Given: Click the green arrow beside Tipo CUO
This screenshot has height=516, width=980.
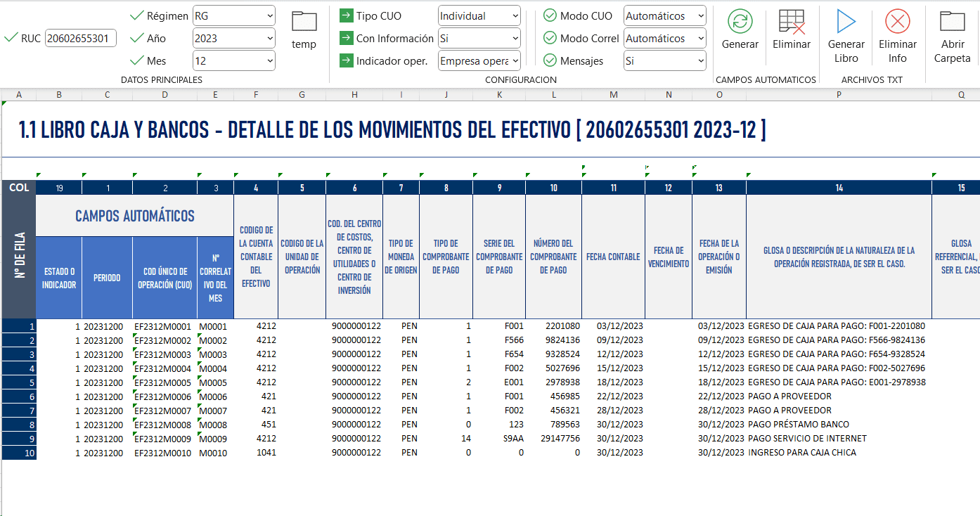Looking at the screenshot, I should pos(346,15).
